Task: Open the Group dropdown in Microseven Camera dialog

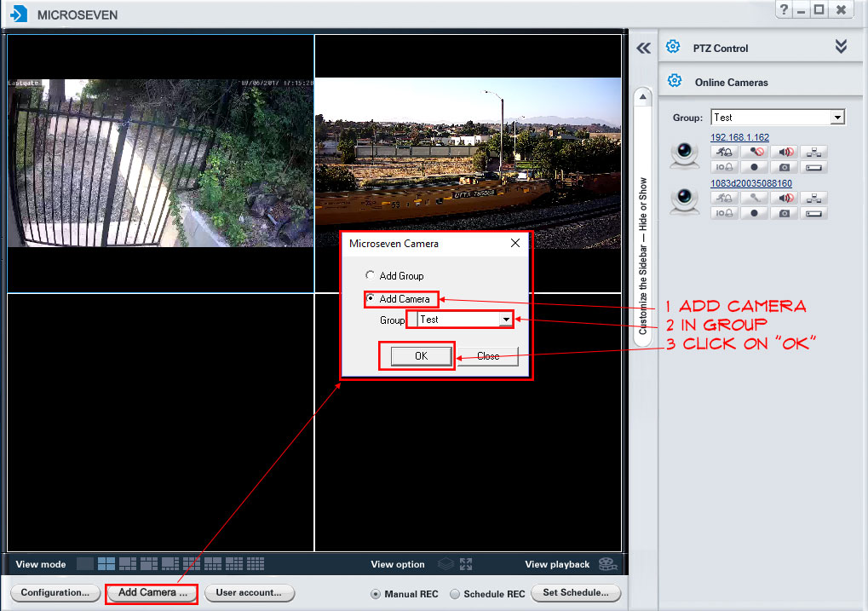Action: [x=506, y=319]
